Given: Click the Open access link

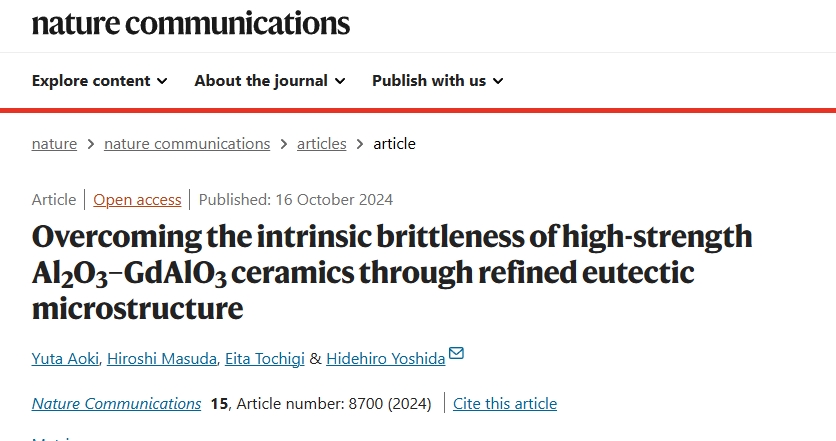Looking at the screenshot, I should click(137, 199).
